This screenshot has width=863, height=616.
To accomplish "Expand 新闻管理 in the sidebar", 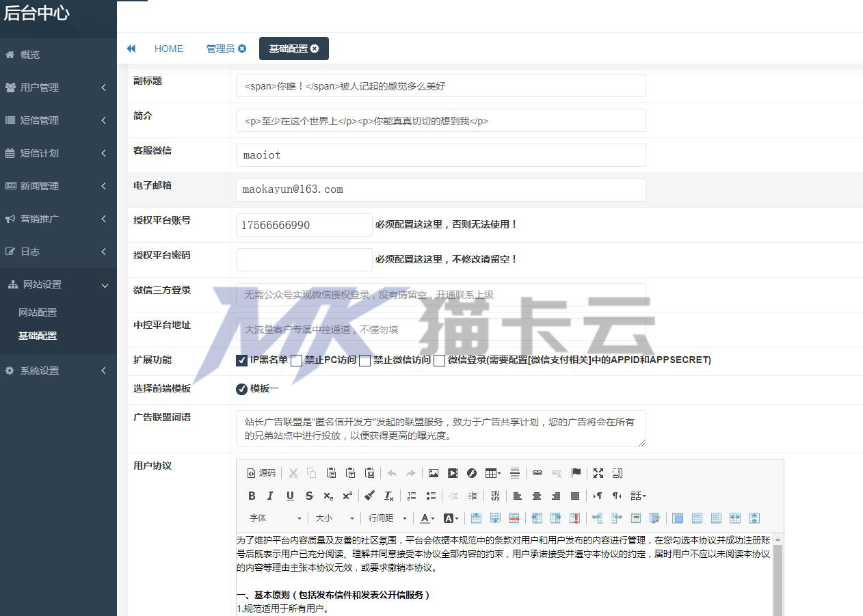I will pos(58,186).
